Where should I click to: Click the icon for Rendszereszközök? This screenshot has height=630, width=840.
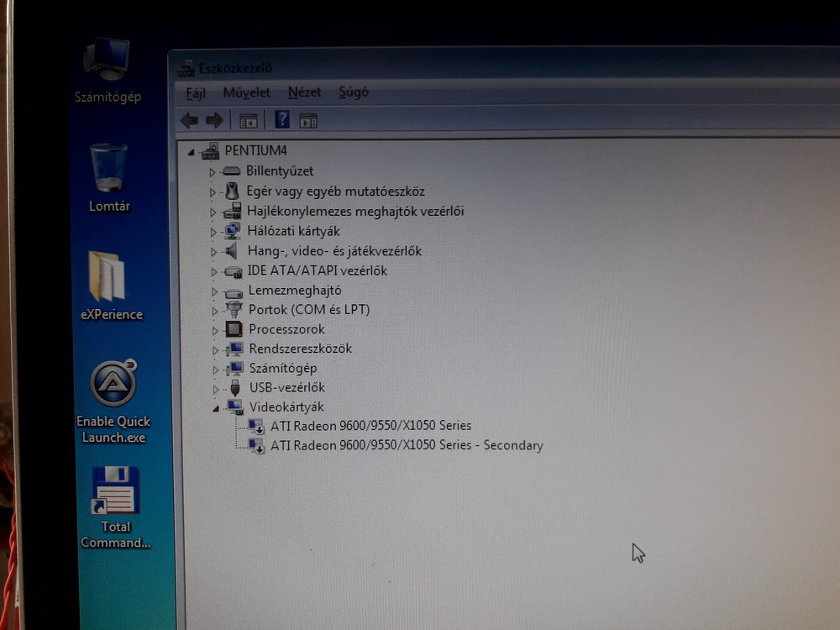[234, 349]
